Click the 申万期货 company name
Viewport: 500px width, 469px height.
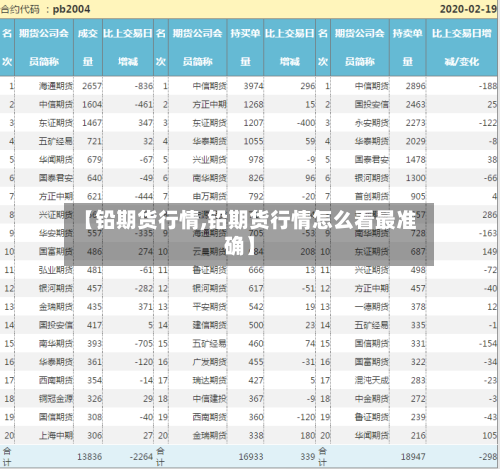(209, 196)
